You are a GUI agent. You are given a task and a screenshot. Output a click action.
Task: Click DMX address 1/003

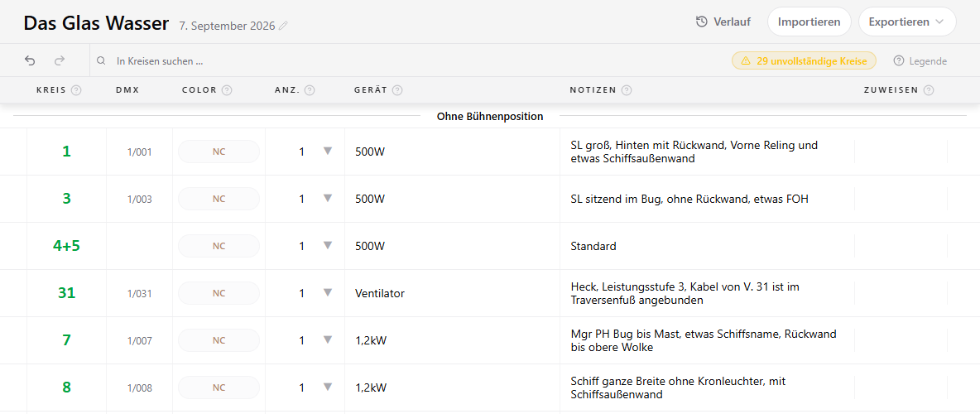[139, 199]
